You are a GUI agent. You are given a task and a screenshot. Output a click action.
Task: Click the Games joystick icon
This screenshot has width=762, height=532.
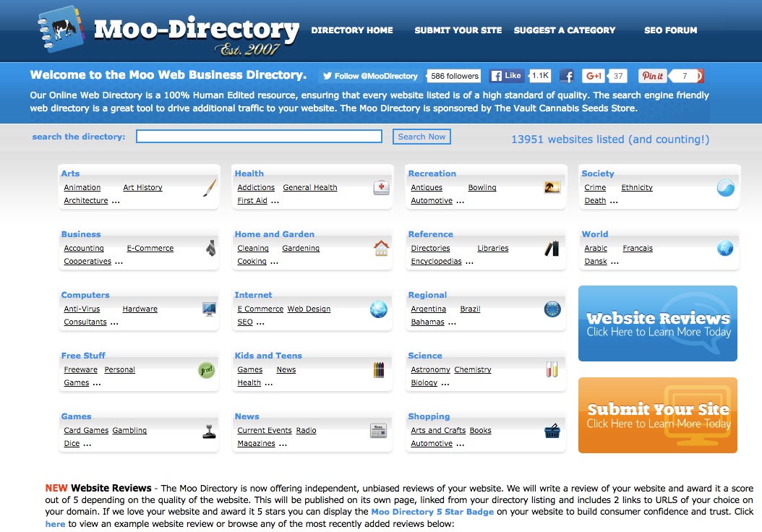pyautogui.click(x=209, y=431)
